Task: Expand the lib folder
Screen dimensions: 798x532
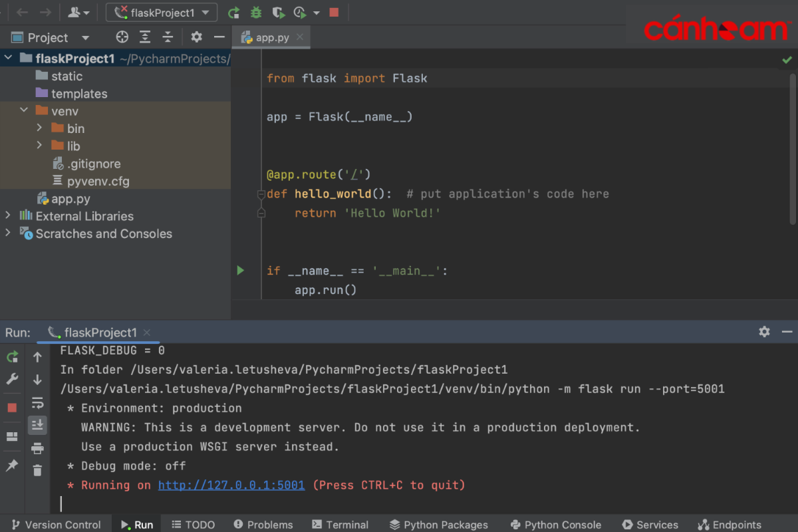Action: pyautogui.click(x=39, y=145)
